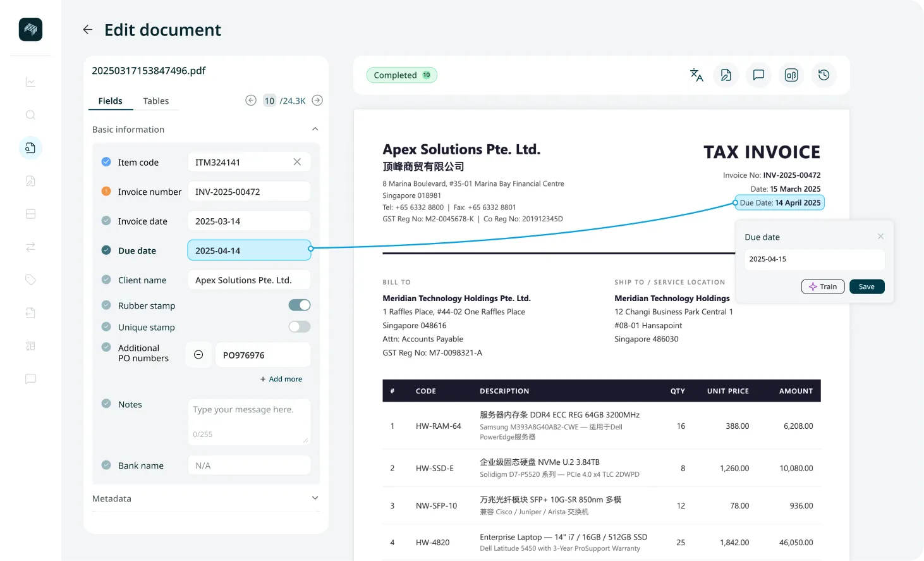Click item code HW-RAM-64 in the invoice table

[439, 426]
